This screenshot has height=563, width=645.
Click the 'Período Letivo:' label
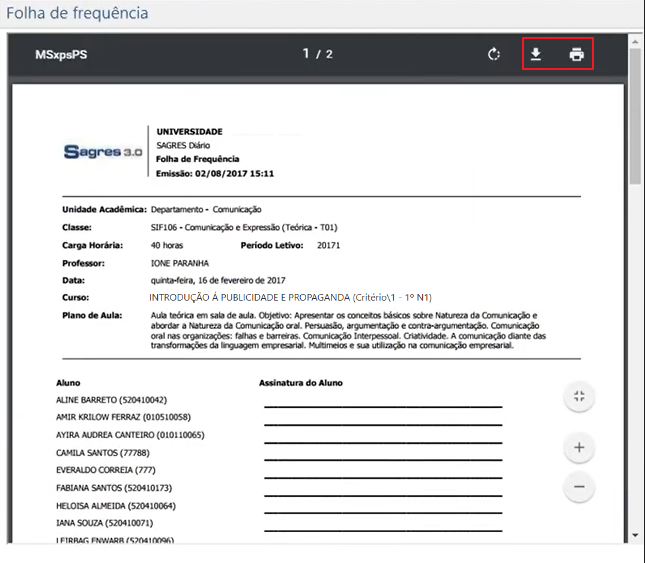tap(272, 246)
